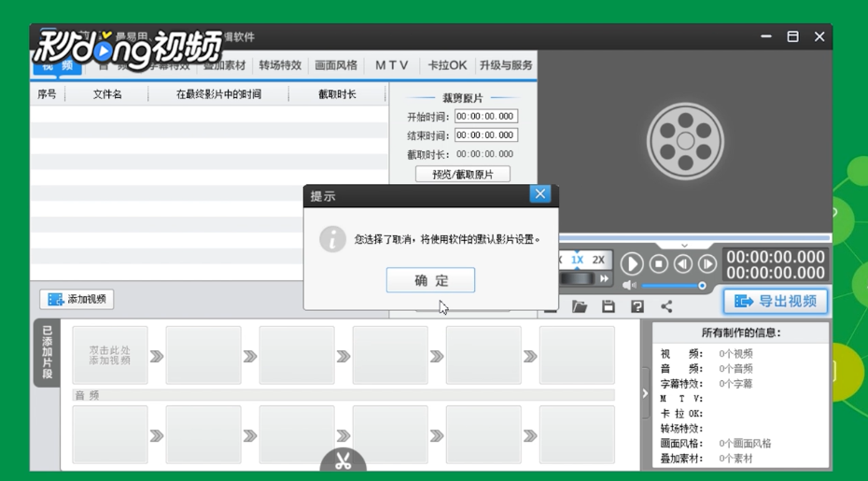
Task: Open project via folder icon
Action: (579, 306)
